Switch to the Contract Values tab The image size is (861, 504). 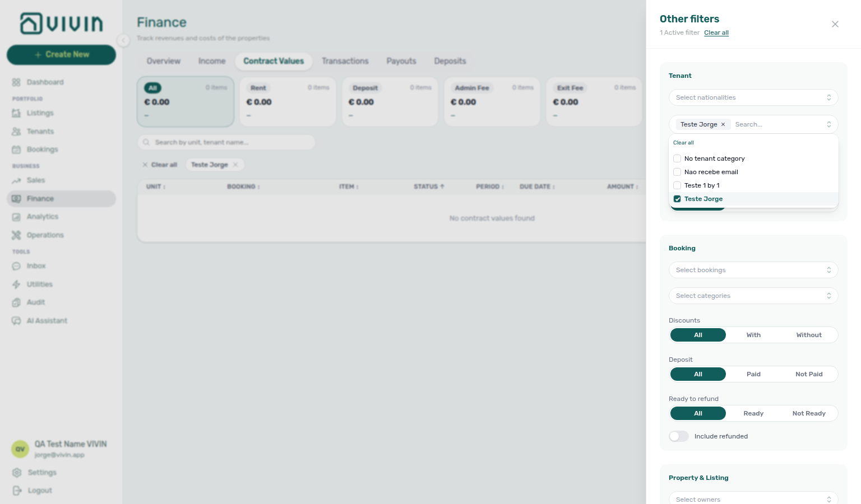coord(274,61)
